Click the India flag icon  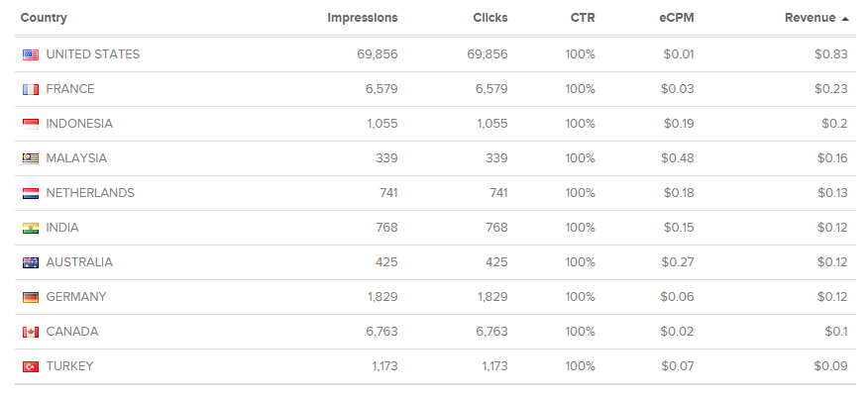pos(31,228)
